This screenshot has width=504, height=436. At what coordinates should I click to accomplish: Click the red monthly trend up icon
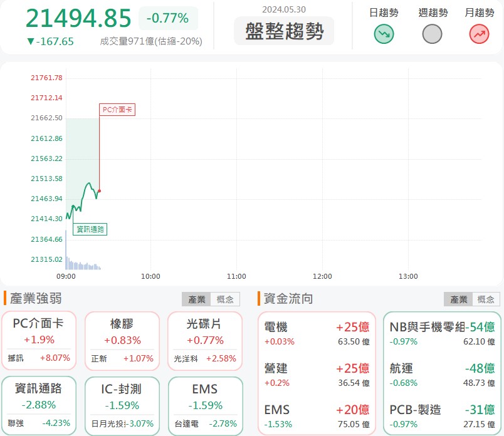[x=479, y=34]
